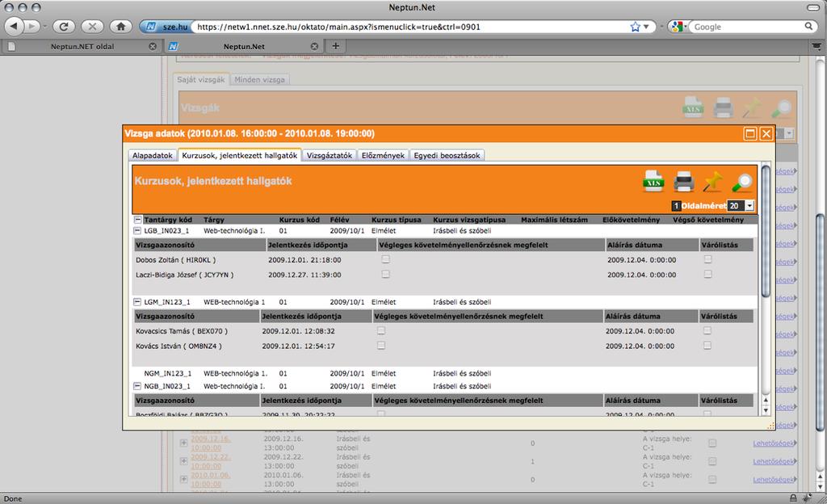Open a new browser tab with plus

pos(335,46)
